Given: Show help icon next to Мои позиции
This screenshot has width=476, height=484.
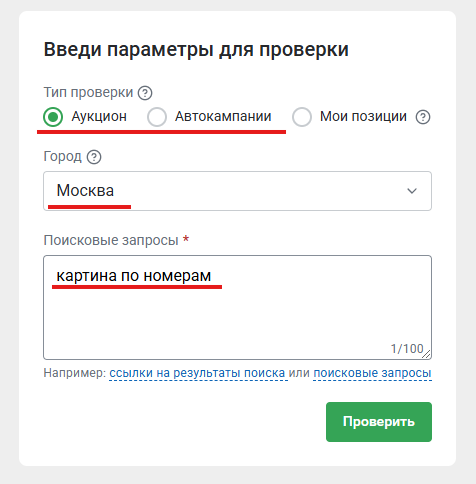Looking at the screenshot, I should (x=423, y=117).
